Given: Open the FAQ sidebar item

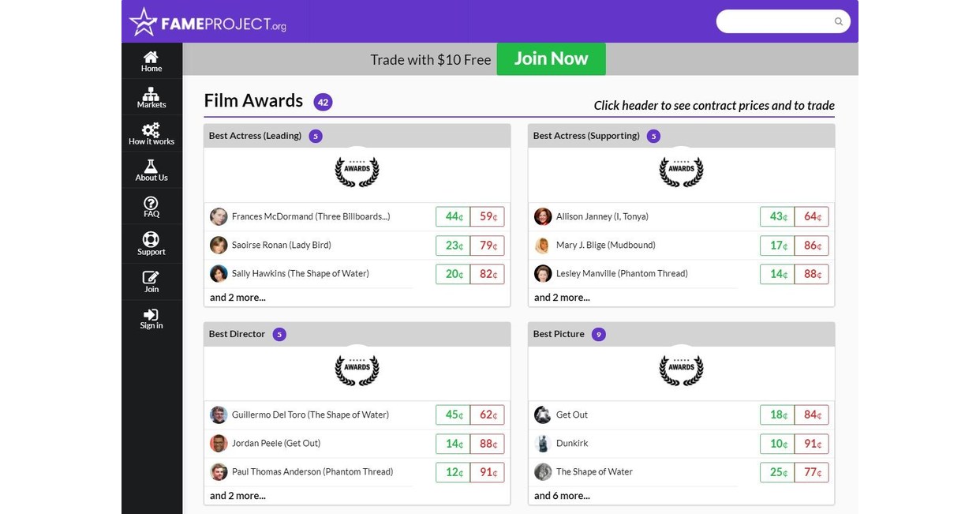Looking at the screenshot, I should pos(151,207).
